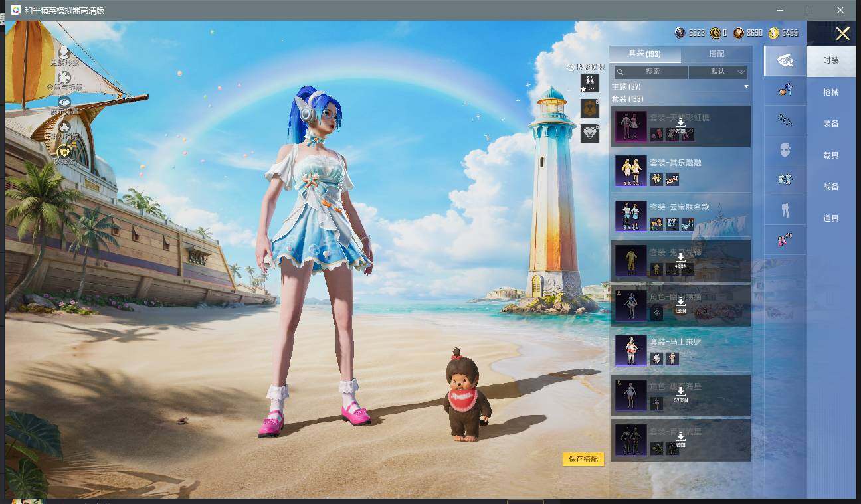861x504 pixels.
Task: Toggle the eye-shaped display settings icon
Action: [64, 102]
